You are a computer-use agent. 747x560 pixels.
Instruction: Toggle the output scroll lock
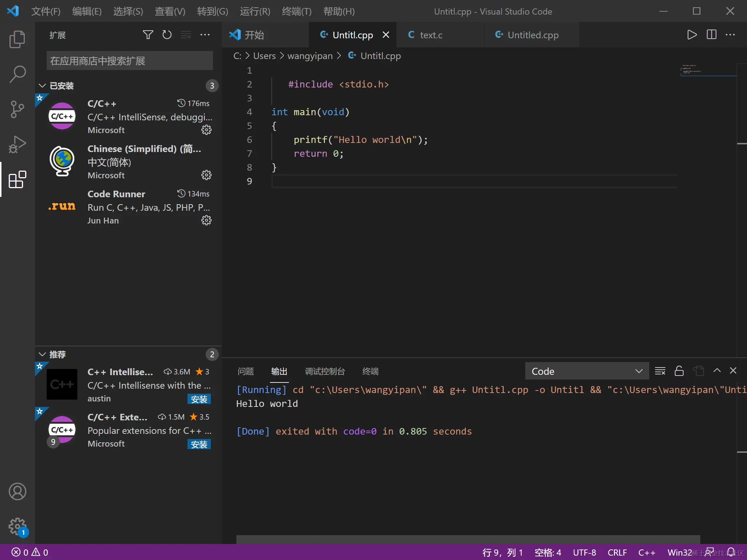point(679,371)
